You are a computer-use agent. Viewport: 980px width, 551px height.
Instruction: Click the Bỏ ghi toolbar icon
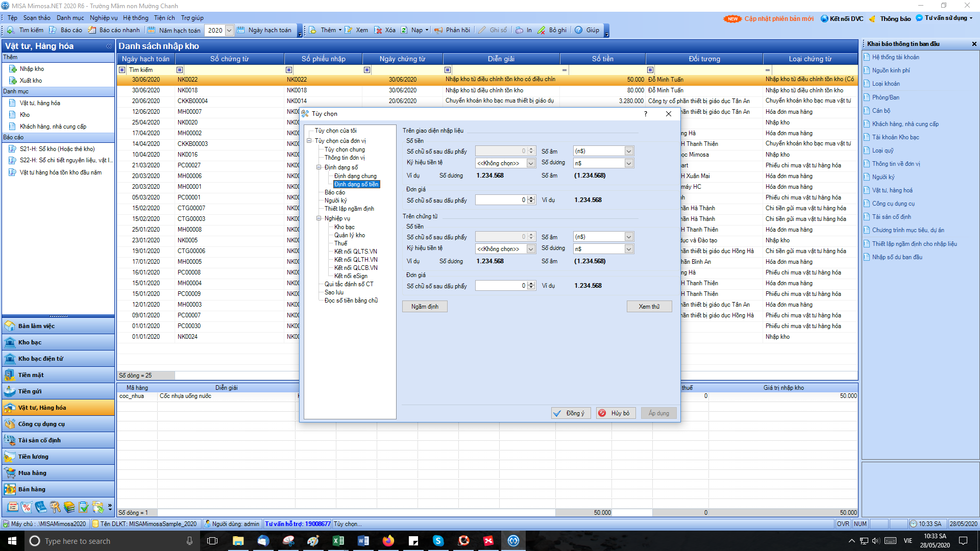tap(542, 30)
